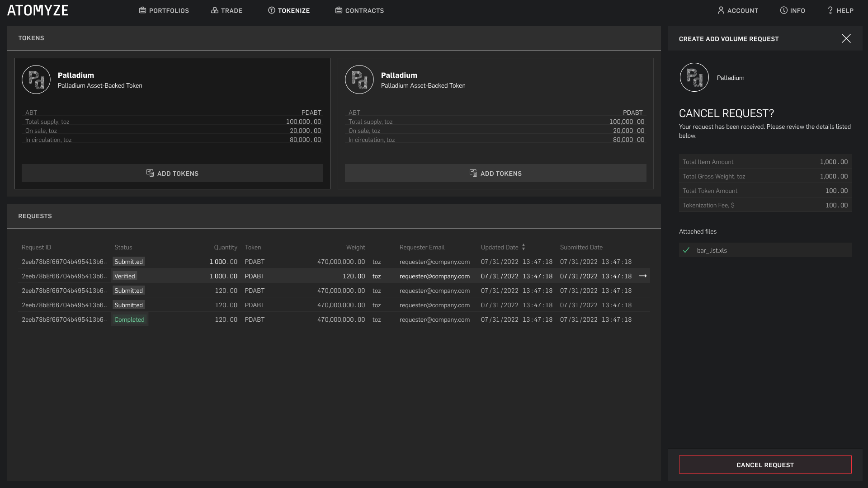868x488 pixels.
Task: Go to the Trade page
Action: coord(226,10)
